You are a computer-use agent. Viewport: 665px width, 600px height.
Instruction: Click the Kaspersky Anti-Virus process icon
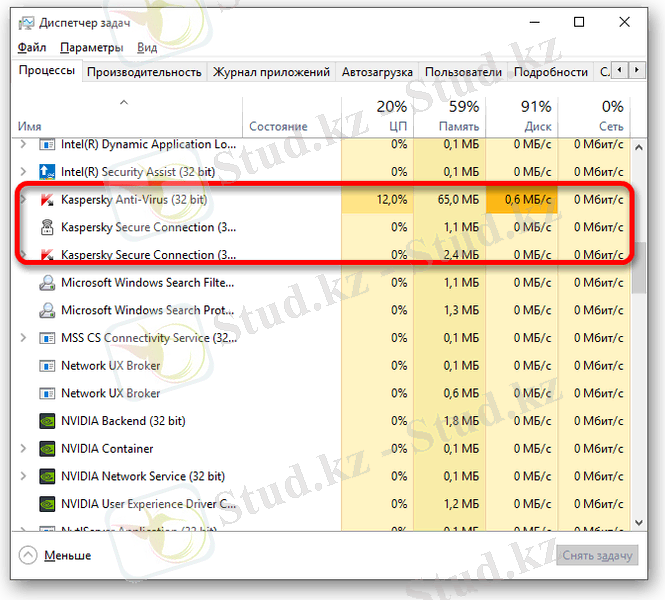[x=47, y=200]
